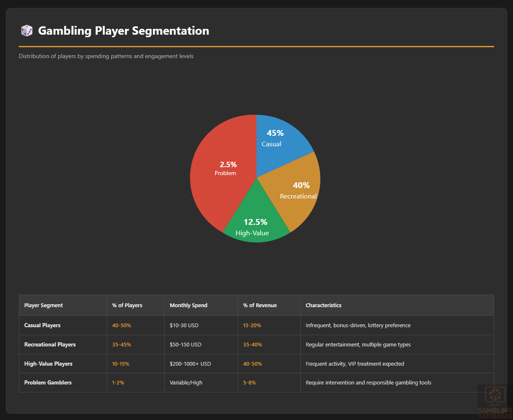Select the Casual Players row label
The width and height of the screenshot is (513, 420).
click(x=42, y=325)
